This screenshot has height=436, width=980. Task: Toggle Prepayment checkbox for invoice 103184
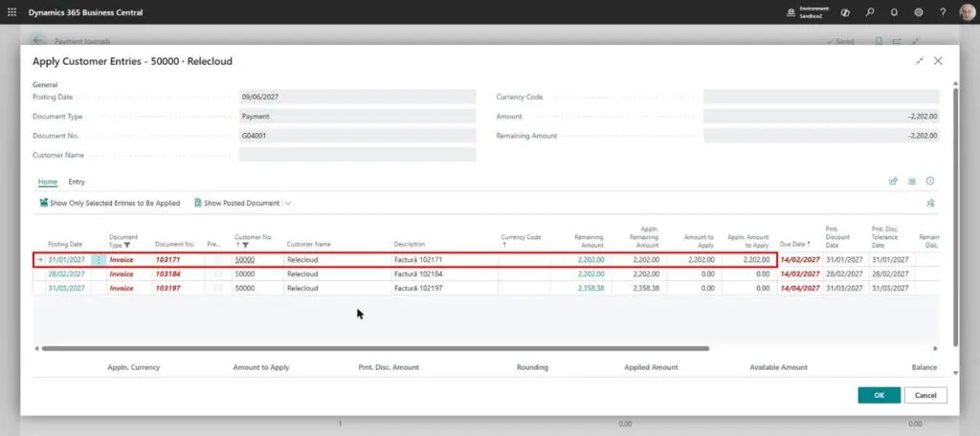[x=217, y=274]
